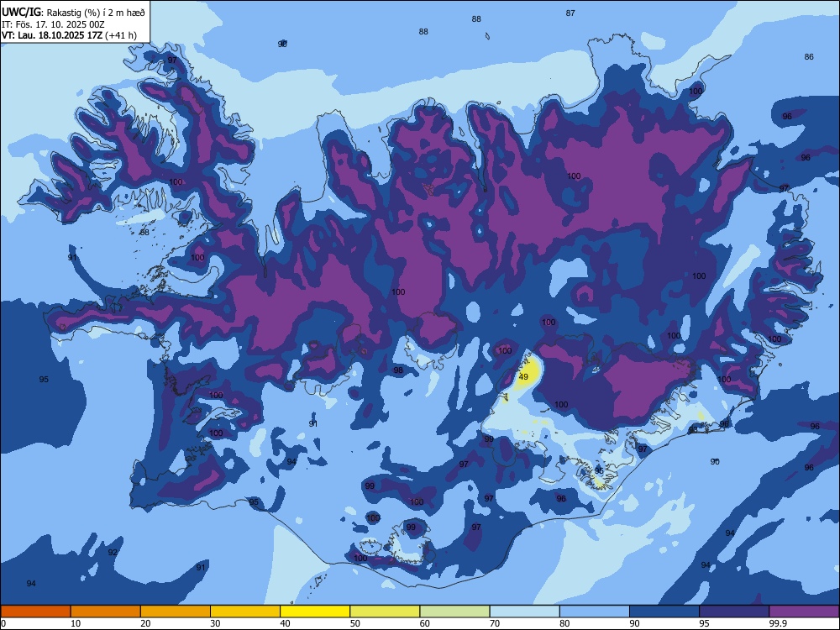Select the golden 30–40 color scale swatch
This screenshot has height=630, width=840.
click(245, 612)
